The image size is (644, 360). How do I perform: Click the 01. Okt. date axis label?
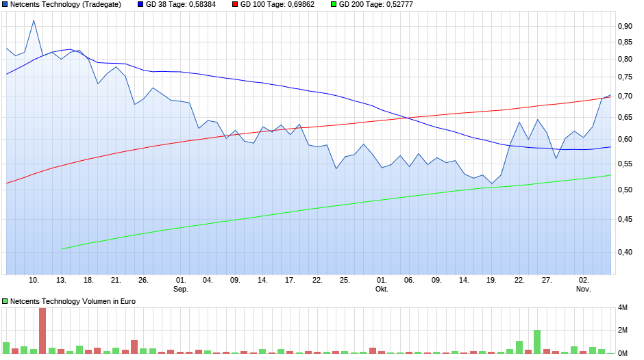pos(382,285)
